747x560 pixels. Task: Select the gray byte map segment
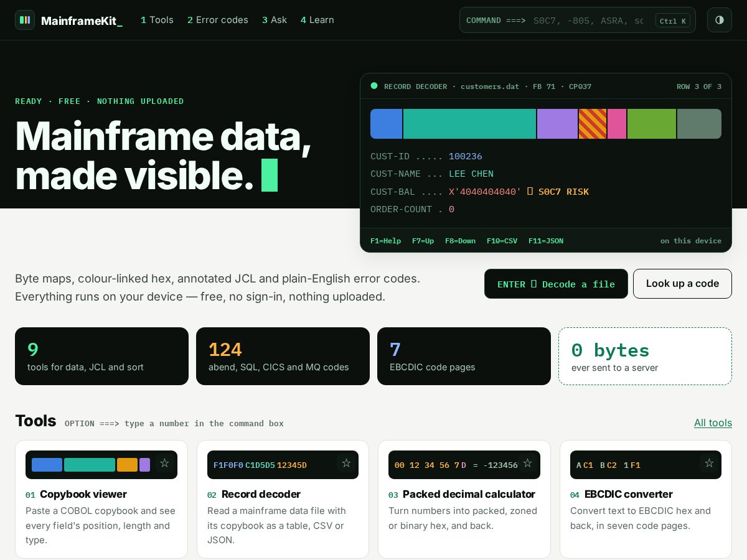tap(699, 124)
